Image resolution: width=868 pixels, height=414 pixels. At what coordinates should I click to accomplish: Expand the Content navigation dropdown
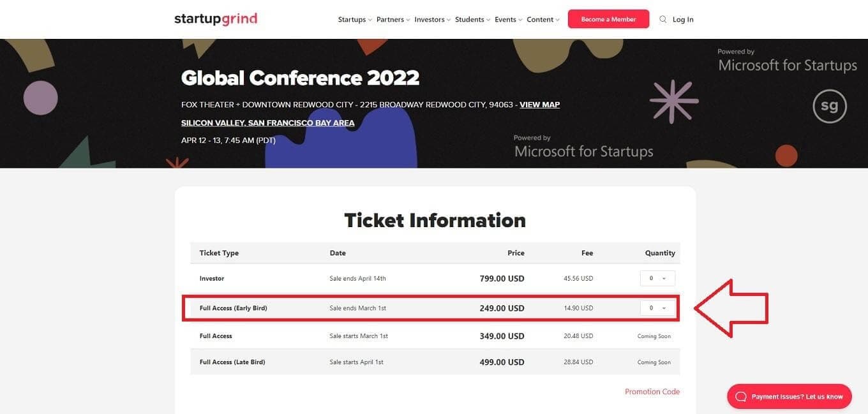pos(541,19)
